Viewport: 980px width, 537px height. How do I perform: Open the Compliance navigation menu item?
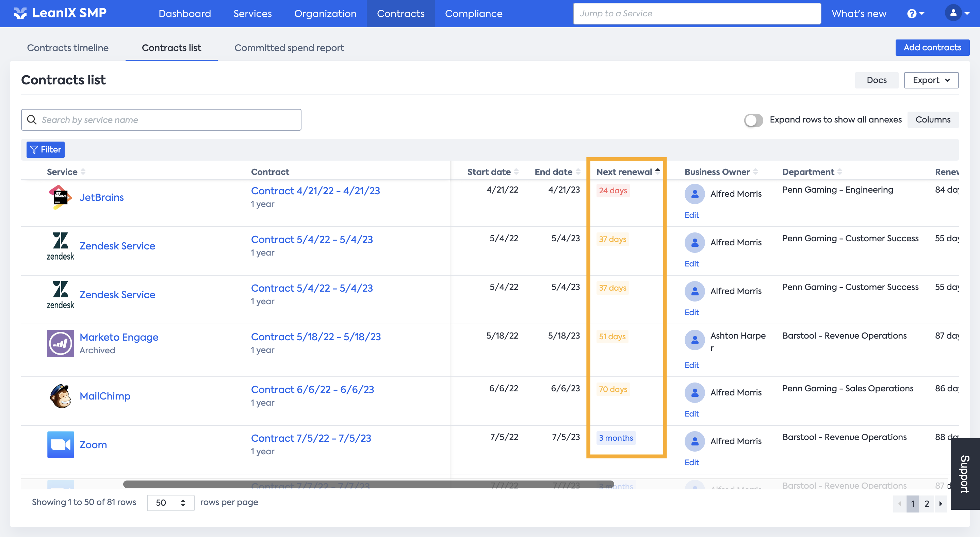point(473,14)
